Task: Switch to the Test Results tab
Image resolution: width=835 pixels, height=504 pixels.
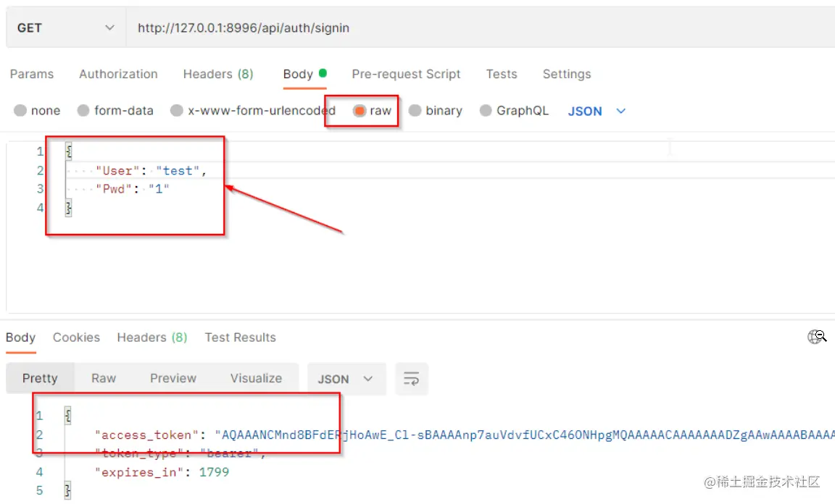Action: click(240, 337)
